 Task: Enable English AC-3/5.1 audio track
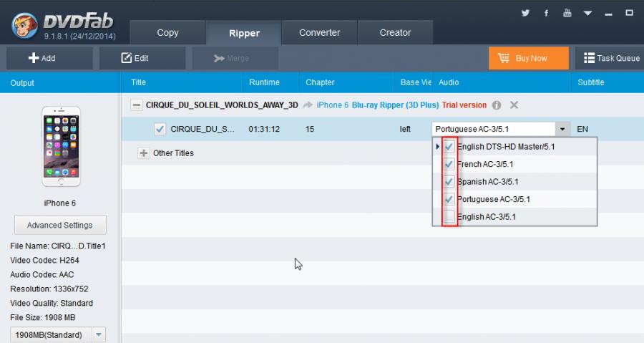coord(449,216)
